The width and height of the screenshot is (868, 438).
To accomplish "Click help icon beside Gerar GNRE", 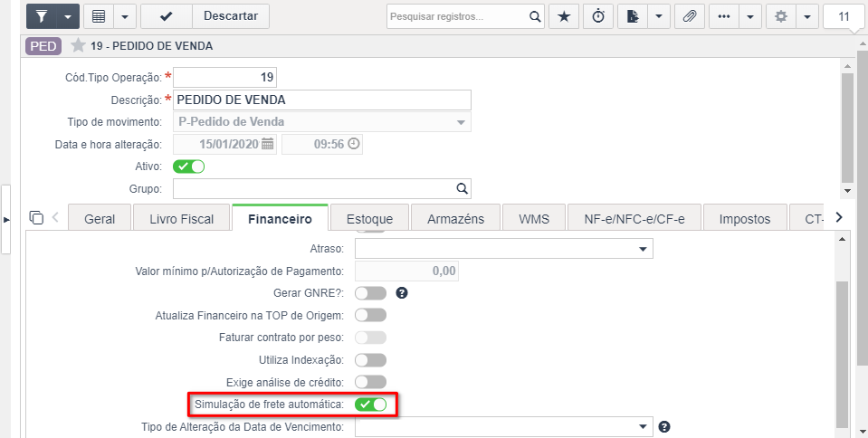I will coord(402,293).
